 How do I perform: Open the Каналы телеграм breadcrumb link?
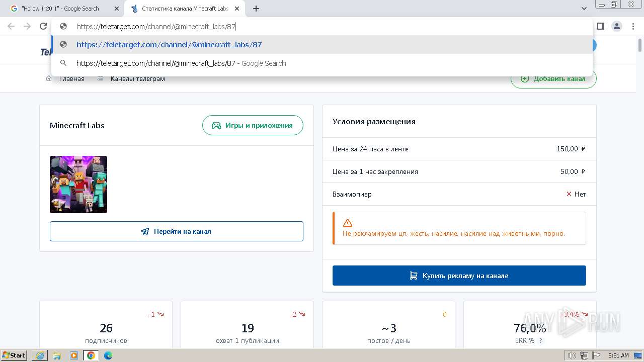coord(137,78)
